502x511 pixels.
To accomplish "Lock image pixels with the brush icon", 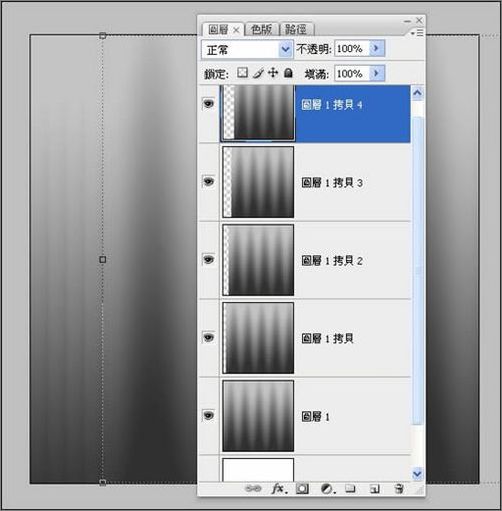I will pyautogui.click(x=258, y=73).
